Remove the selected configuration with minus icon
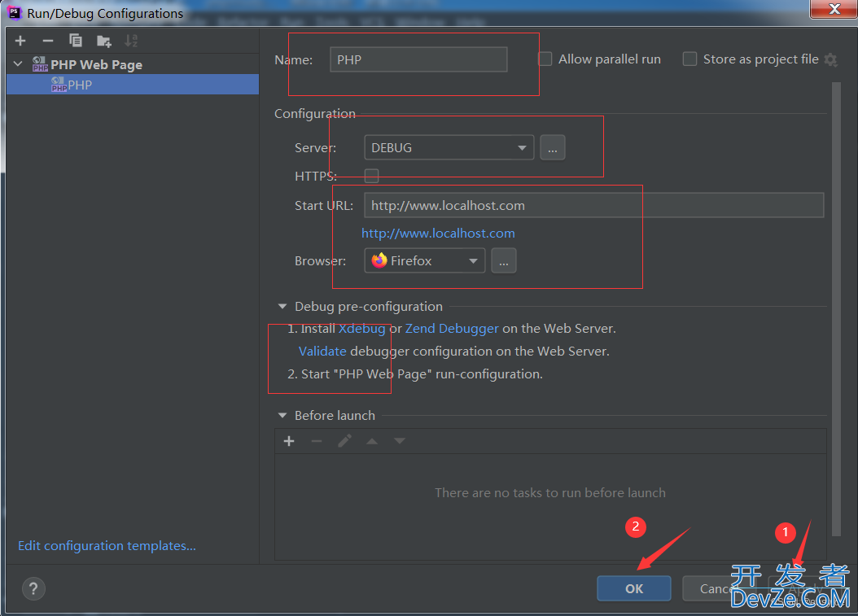The height and width of the screenshot is (616, 858). [x=48, y=41]
